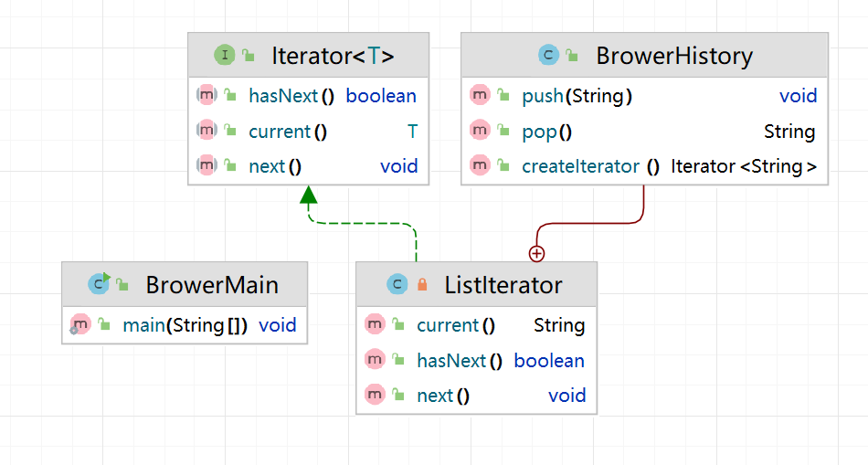Select the Iterator<T> node title

pos(333,56)
